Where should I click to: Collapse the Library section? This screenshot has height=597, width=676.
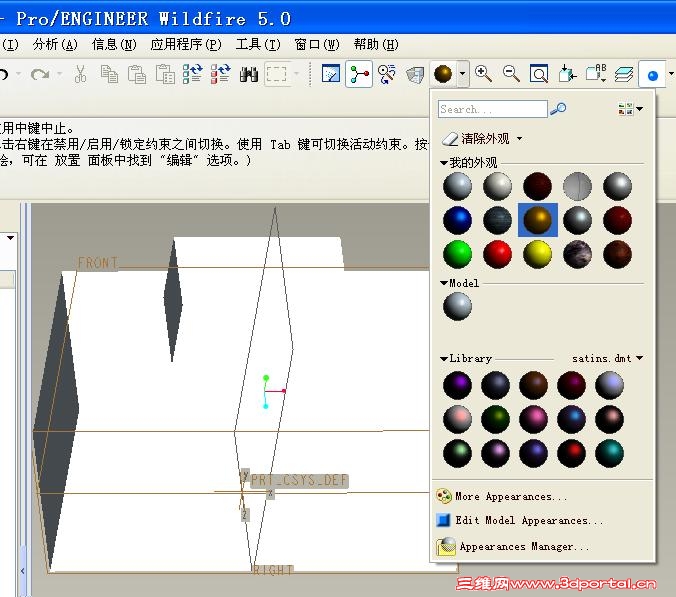coord(444,359)
